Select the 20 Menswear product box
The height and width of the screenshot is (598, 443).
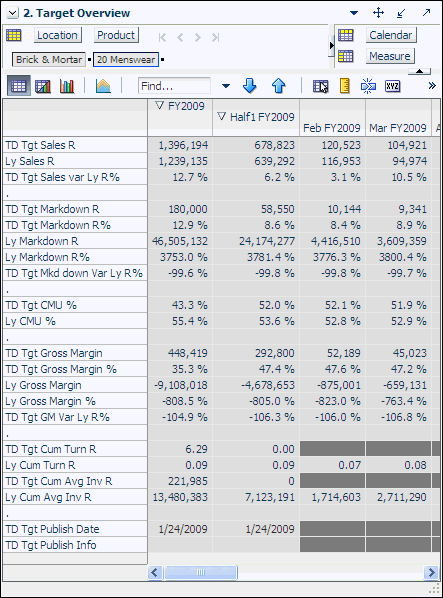(x=126, y=59)
